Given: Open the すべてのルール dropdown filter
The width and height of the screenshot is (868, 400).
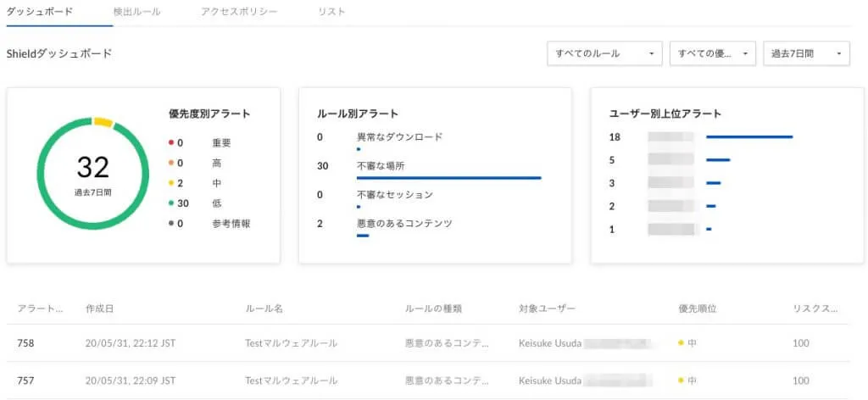Looking at the screenshot, I should [x=604, y=53].
